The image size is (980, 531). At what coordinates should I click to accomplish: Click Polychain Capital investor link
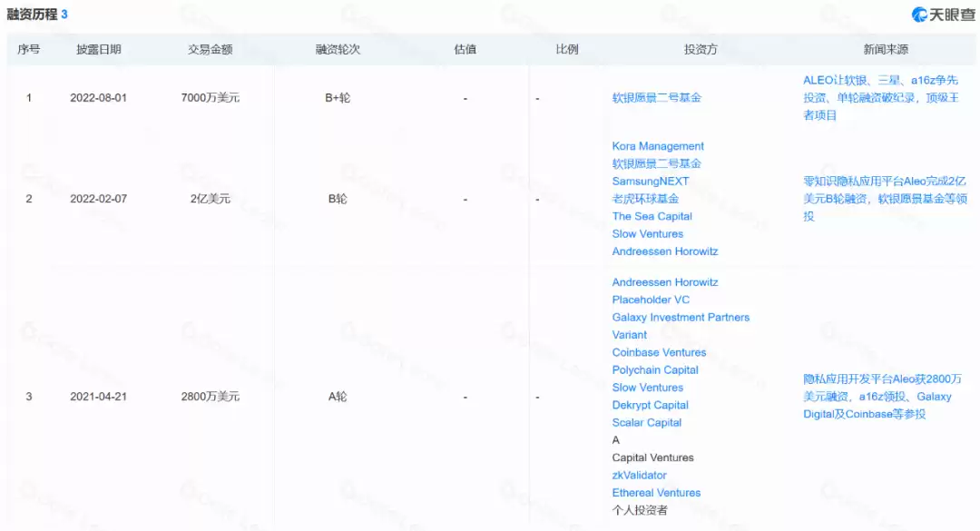[x=654, y=369]
